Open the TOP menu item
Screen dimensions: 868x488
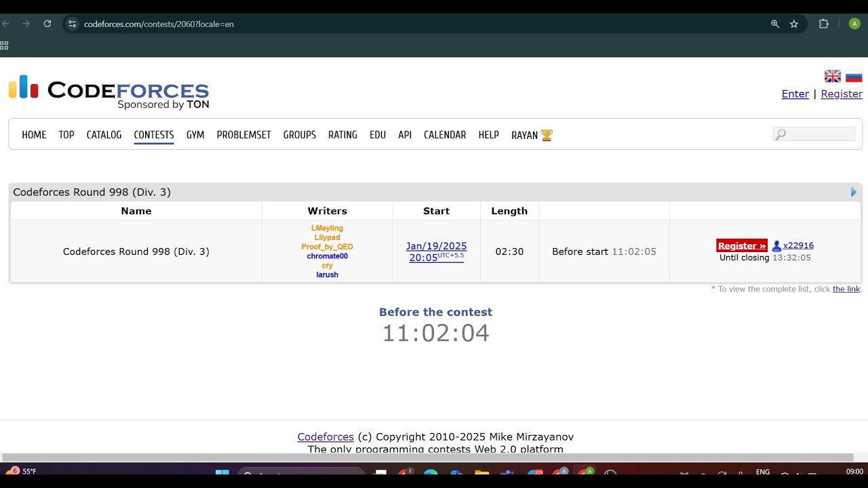(x=66, y=135)
